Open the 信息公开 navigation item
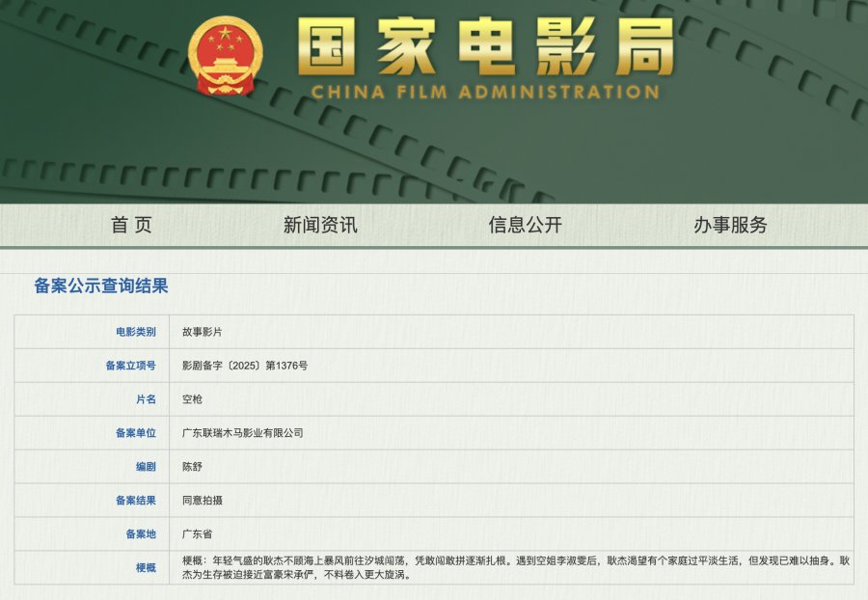This screenshot has width=868, height=600. point(525,225)
